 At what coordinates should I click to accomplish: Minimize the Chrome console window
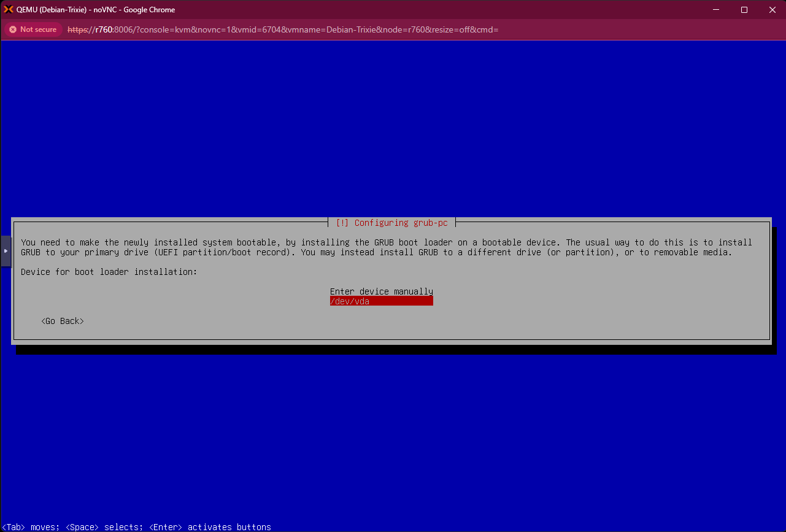[715, 10]
